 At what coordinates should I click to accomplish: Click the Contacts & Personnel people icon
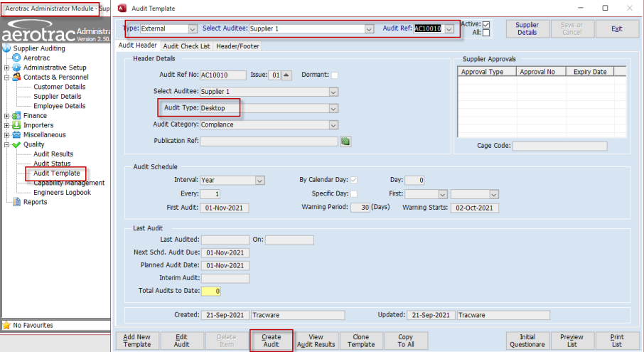pyautogui.click(x=17, y=78)
